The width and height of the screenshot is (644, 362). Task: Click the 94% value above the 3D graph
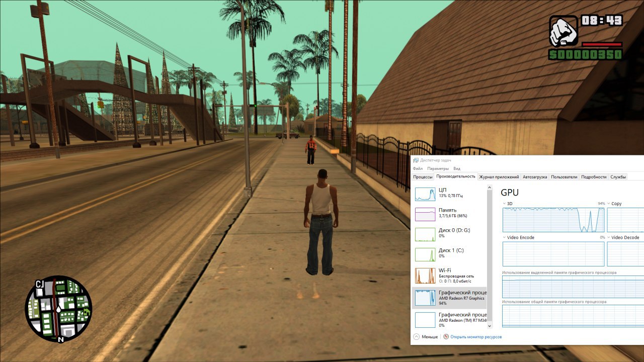(601, 204)
